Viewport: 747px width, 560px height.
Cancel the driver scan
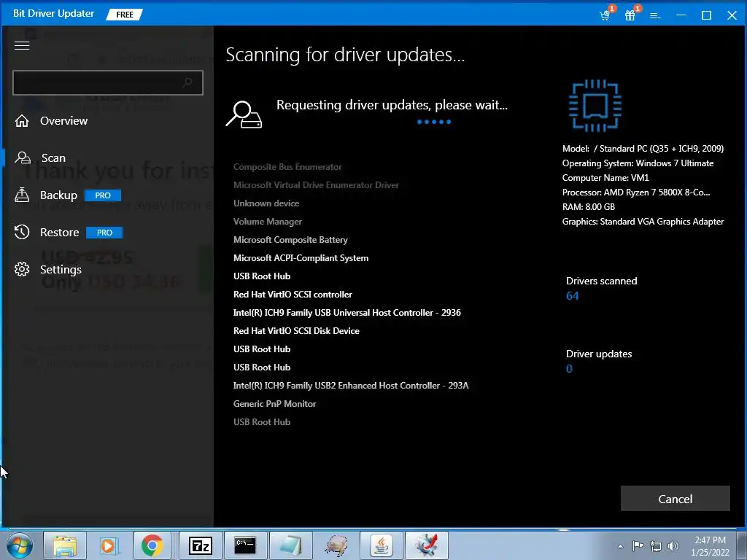click(675, 499)
